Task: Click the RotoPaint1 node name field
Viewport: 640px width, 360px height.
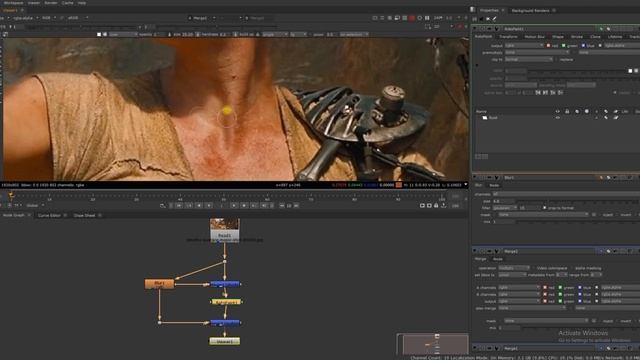Action: pyautogui.click(x=549, y=29)
